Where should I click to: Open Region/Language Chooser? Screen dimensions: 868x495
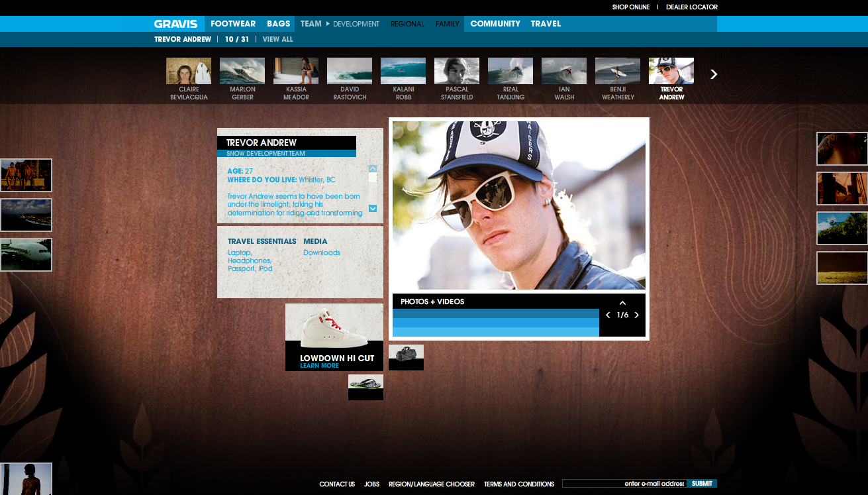432,484
